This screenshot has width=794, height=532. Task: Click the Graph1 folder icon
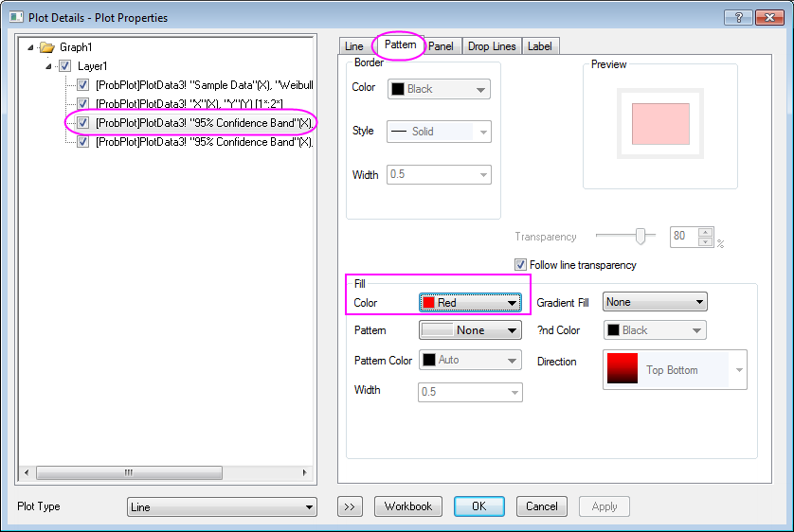coord(46,47)
